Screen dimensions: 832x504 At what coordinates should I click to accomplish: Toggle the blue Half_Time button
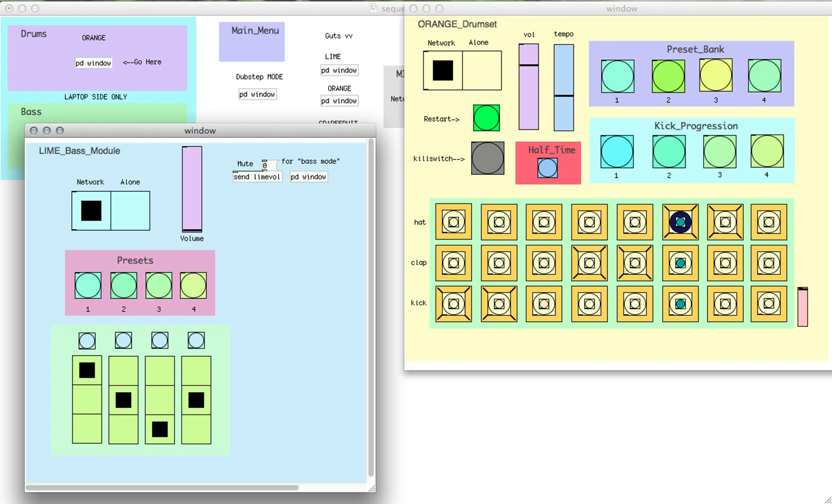[547, 168]
